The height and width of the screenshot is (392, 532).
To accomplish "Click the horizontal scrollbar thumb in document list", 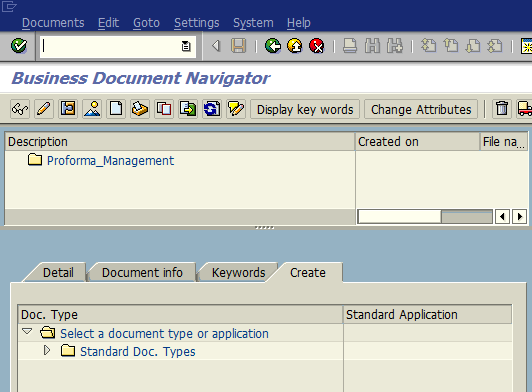I will (399, 217).
